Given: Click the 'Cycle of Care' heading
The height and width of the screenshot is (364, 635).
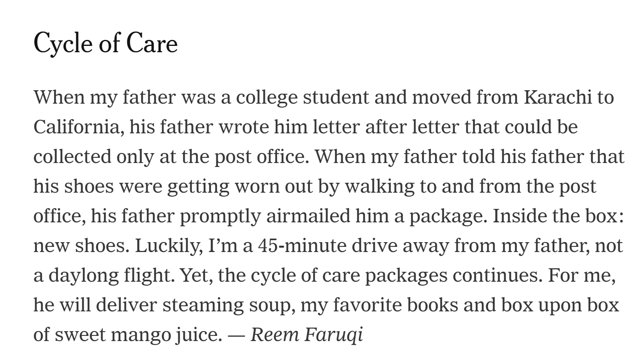Looking at the screenshot, I should 105,43.
